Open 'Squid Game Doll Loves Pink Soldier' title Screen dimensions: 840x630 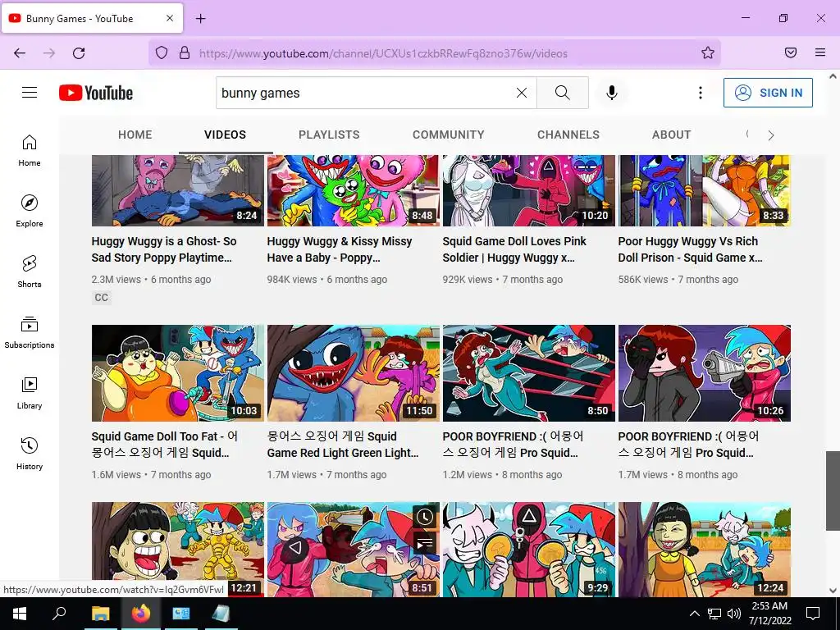click(514, 249)
